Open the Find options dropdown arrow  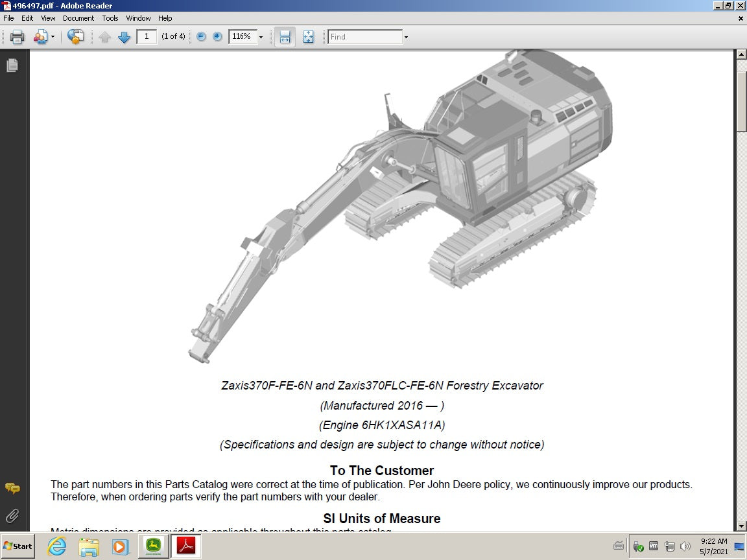pos(406,37)
